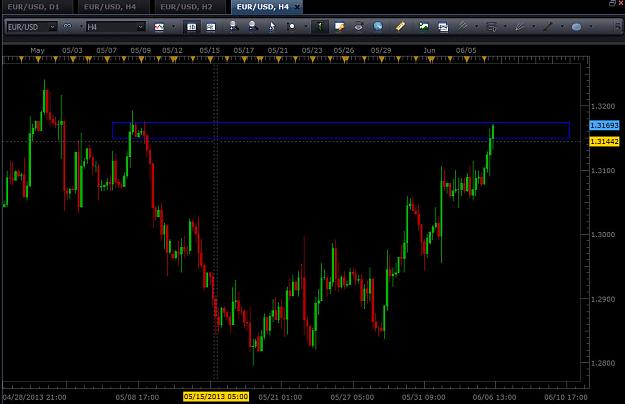The height and width of the screenshot is (404, 625).
Task: Expand the channel tool dropdown arrow
Action: coord(476,27)
